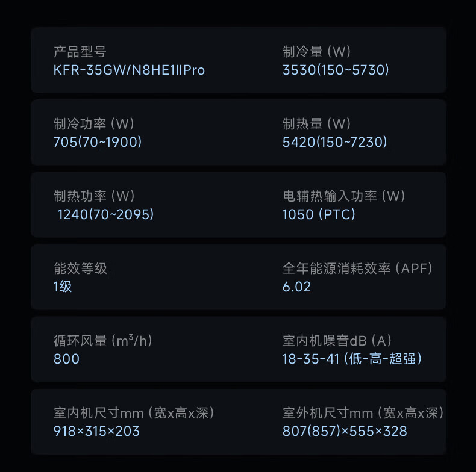Click the heating power value 1240(70~2095)
Viewport: 476px width, 472px height.
tap(105, 215)
